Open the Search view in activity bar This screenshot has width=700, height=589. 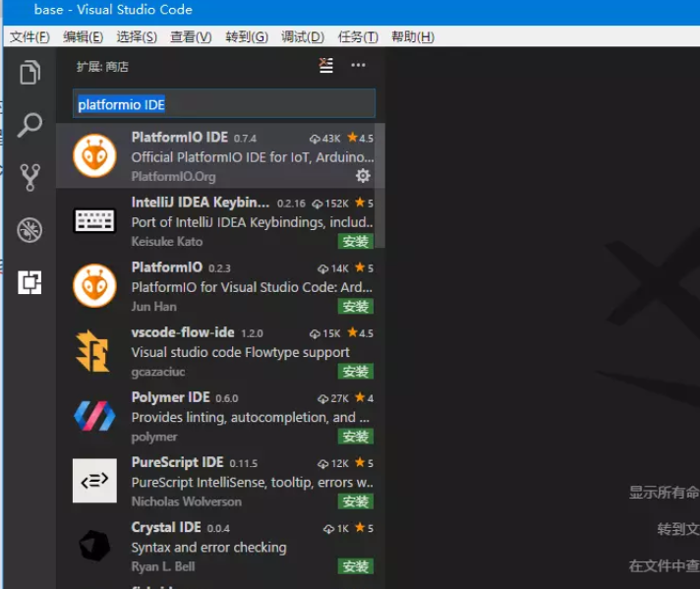tap(30, 125)
